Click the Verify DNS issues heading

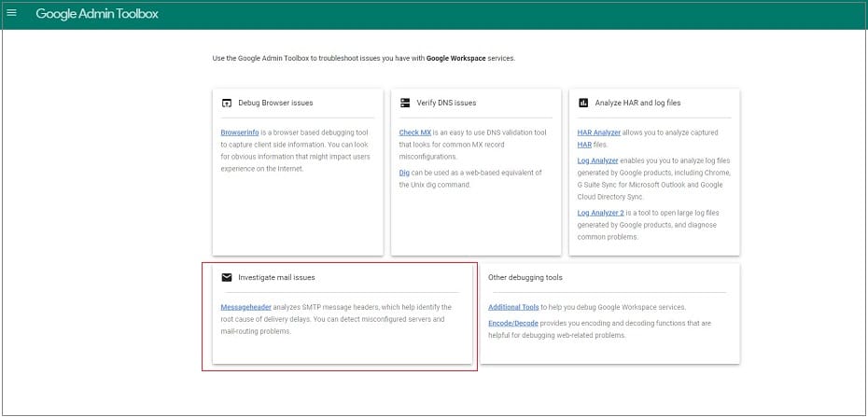[446, 103]
